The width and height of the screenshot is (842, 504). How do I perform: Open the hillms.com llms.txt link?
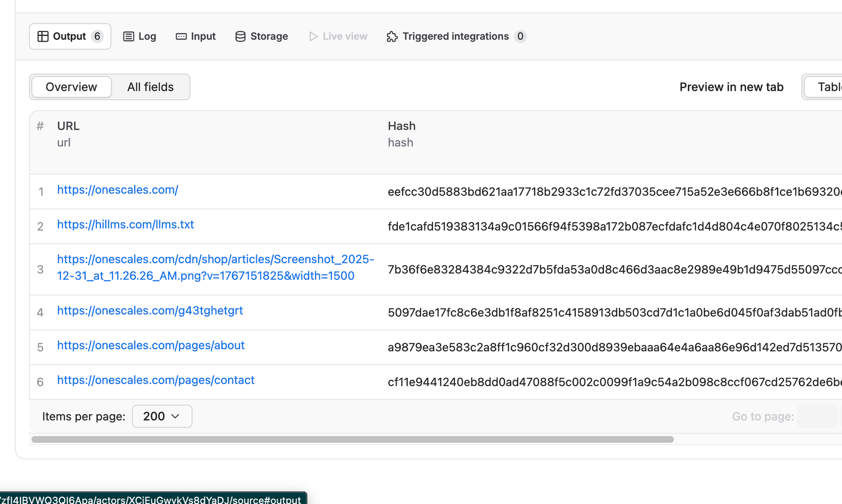pyautogui.click(x=125, y=224)
